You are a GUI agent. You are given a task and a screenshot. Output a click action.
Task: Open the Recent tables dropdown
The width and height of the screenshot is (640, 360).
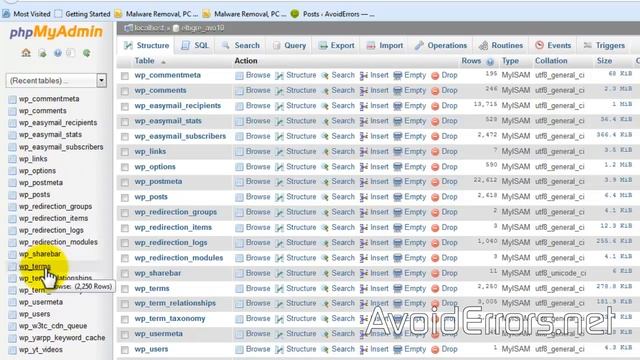[x=56, y=80]
